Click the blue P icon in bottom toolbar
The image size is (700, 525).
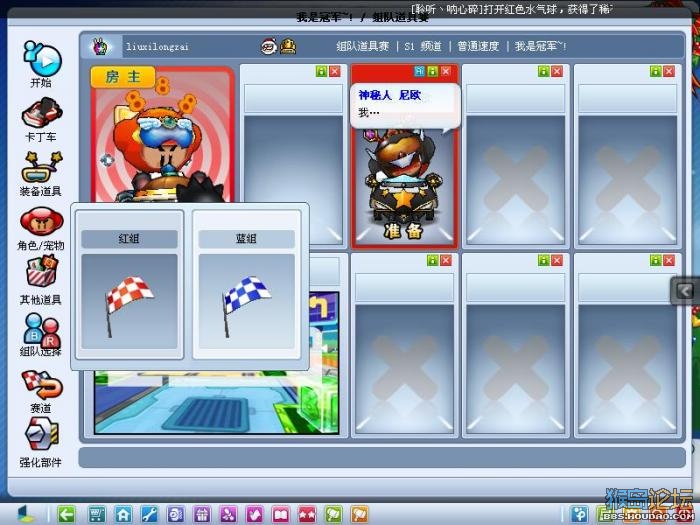point(579,514)
